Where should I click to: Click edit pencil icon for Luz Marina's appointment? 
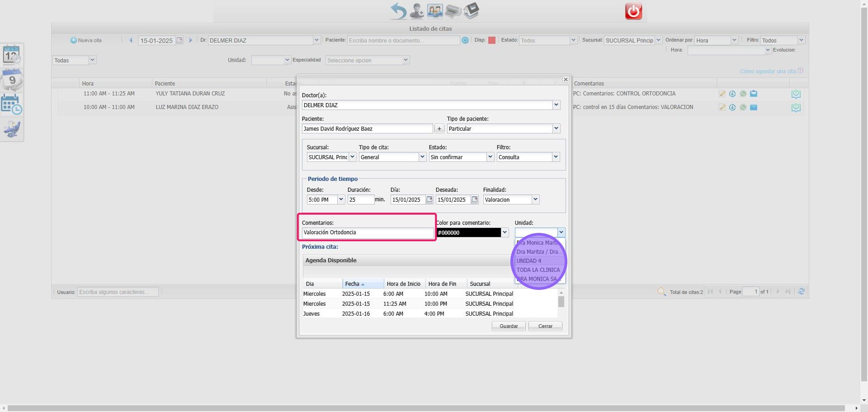pyautogui.click(x=722, y=108)
